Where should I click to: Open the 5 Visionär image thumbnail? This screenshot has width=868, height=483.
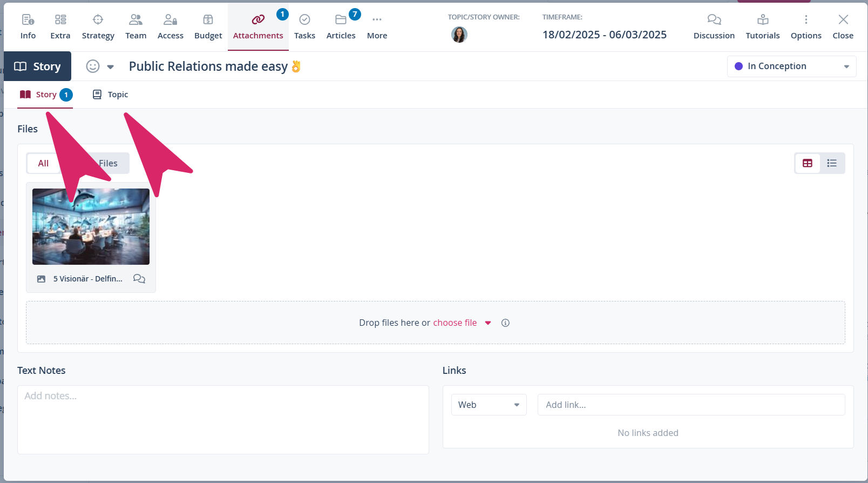tap(91, 226)
